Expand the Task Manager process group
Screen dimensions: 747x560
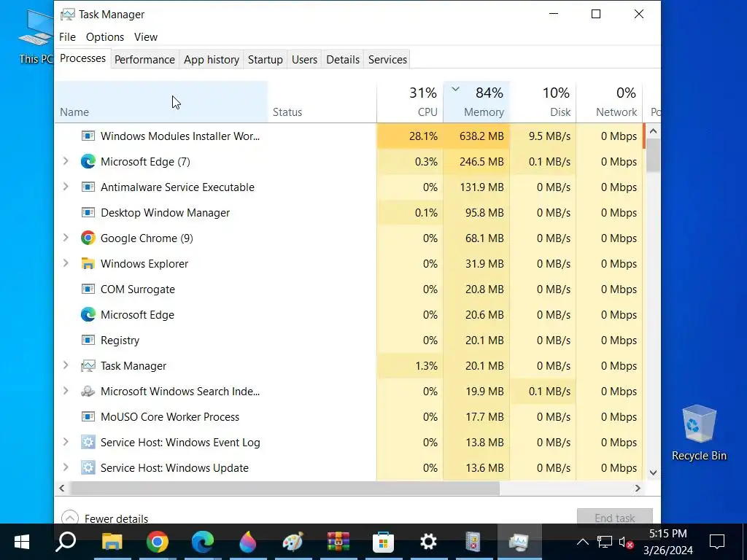(x=66, y=365)
